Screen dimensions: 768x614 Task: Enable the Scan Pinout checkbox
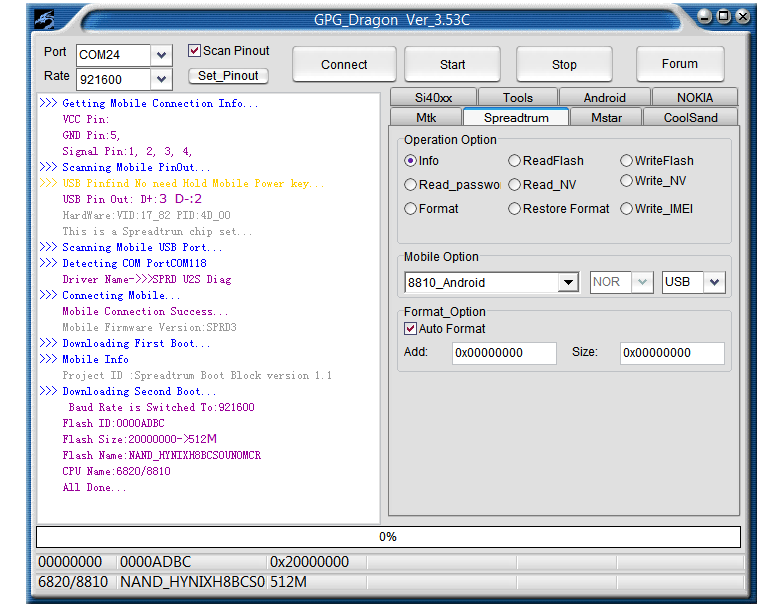tap(195, 51)
